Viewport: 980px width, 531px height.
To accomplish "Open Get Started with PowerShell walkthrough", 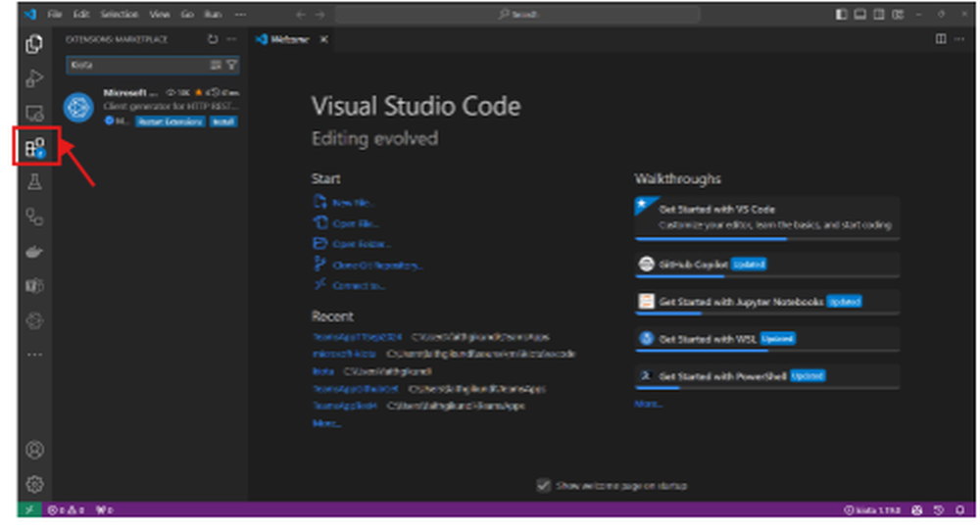I will click(x=767, y=376).
